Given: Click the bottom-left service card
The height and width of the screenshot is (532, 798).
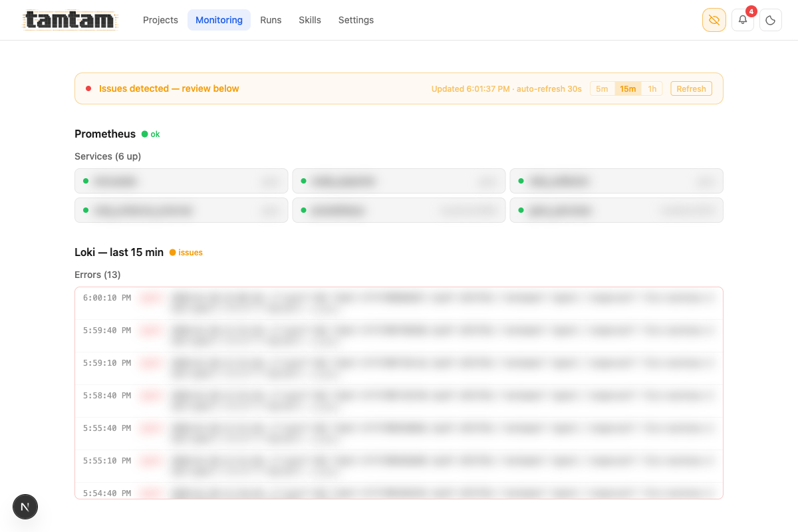Looking at the screenshot, I should pyautogui.click(x=181, y=210).
